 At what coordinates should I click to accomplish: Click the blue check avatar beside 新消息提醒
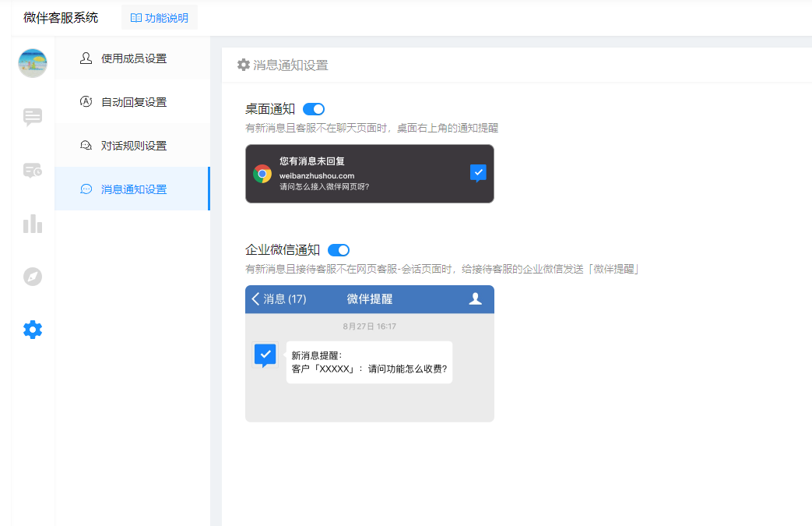(x=265, y=355)
